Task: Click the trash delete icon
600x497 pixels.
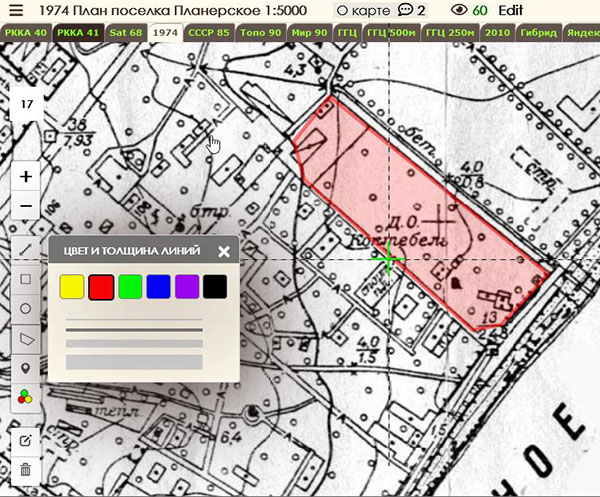Action: point(26,469)
